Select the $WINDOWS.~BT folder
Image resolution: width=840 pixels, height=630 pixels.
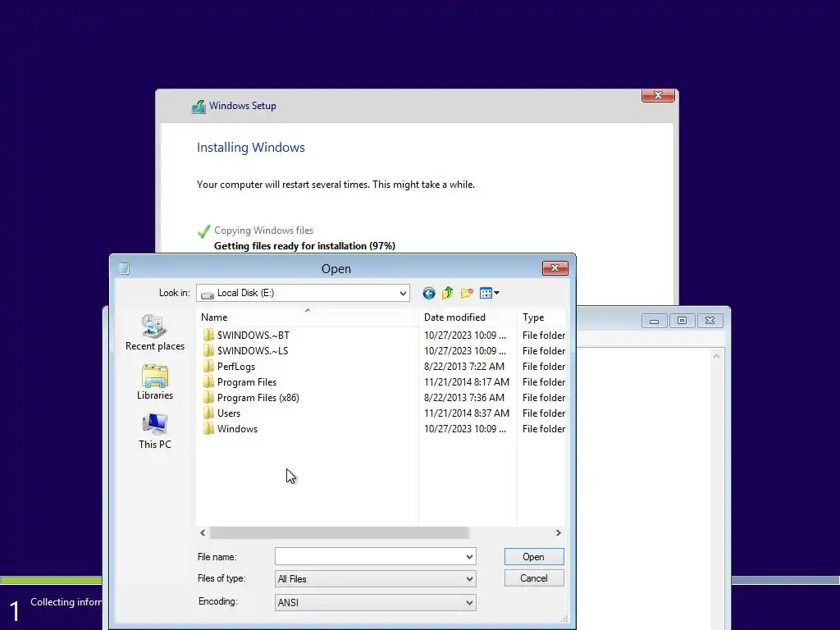click(x=246, y=336)
